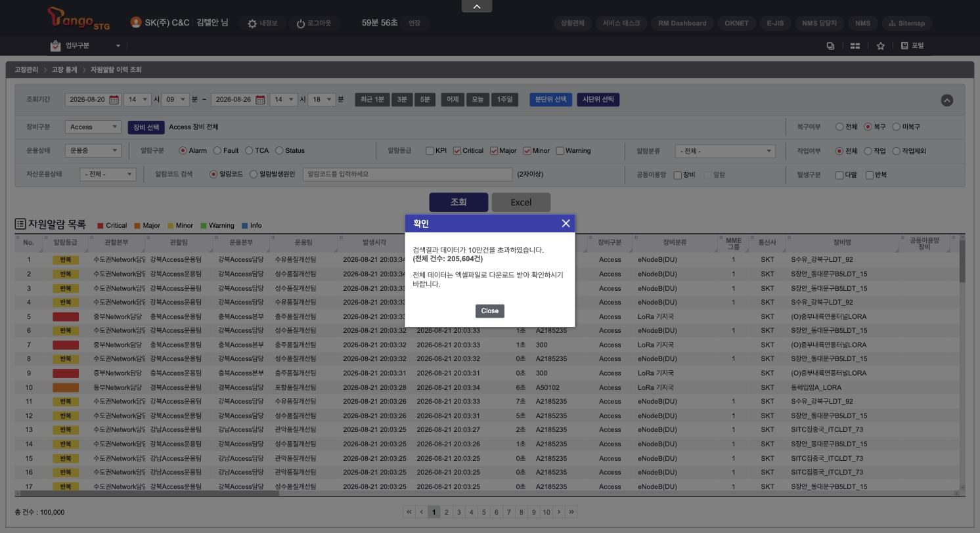Close the 확인 dialog with X icon
The width and height of the screenshot is (980, 533).
click(566, 223)
